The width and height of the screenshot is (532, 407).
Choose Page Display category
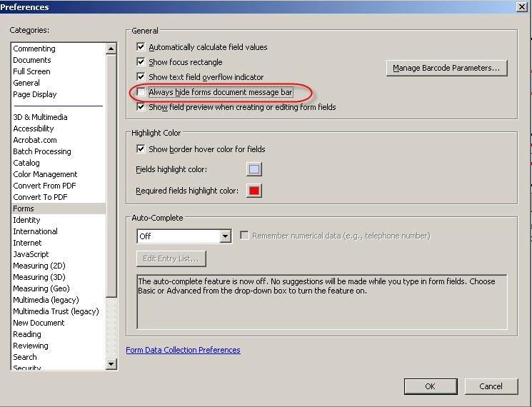click(x=34, y=94)
